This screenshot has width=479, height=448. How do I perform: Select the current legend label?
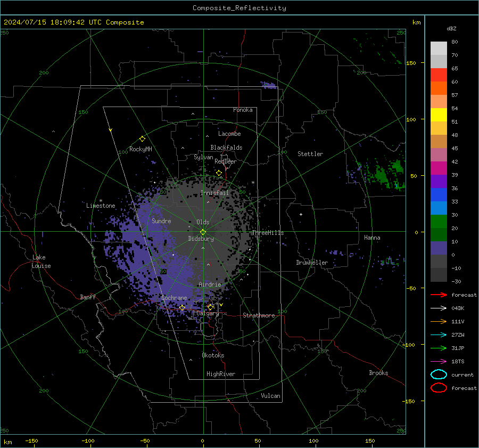pyautogui.click(x=463, y=375)
